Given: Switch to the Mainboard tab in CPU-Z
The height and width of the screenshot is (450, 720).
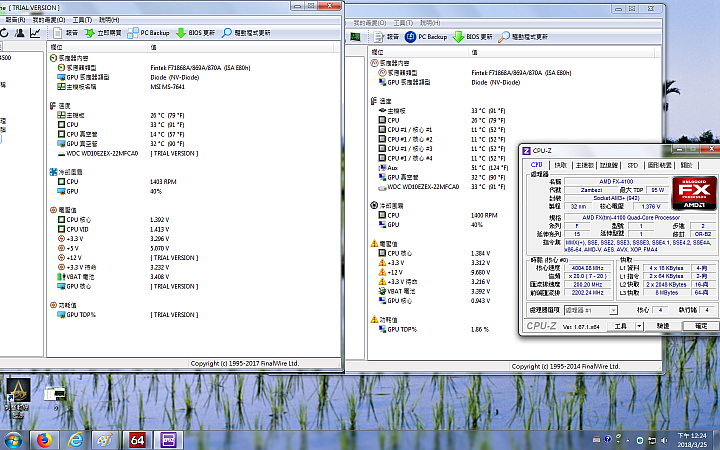Looking at the screenshot, I should tap(585, 165).
